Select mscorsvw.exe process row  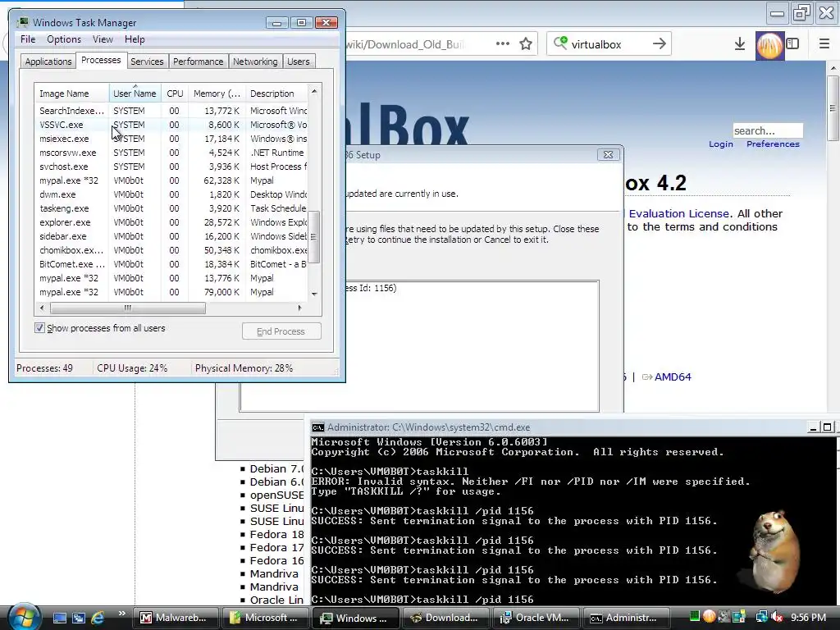click(x=171, y=153)
